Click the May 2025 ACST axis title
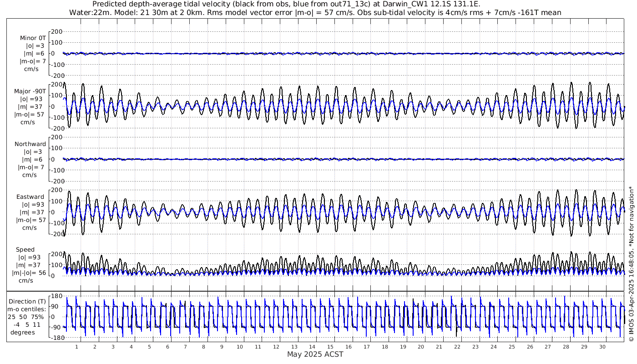 pyautogui.click(x=315, y=354)
